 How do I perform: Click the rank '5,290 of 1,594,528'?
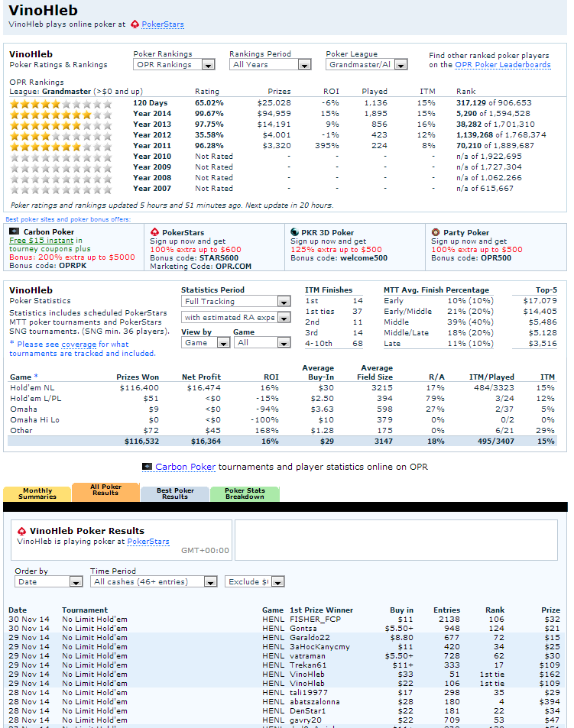pos(493,113)
